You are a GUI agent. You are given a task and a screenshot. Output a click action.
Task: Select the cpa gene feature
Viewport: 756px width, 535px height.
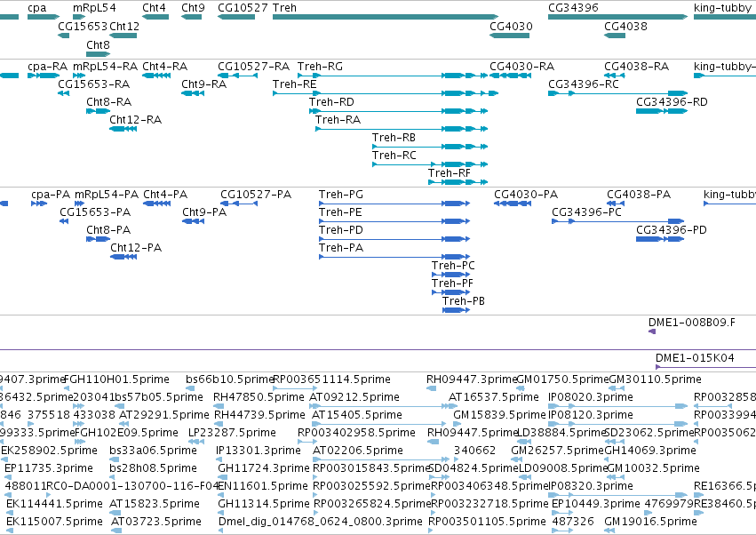point(44,17)
